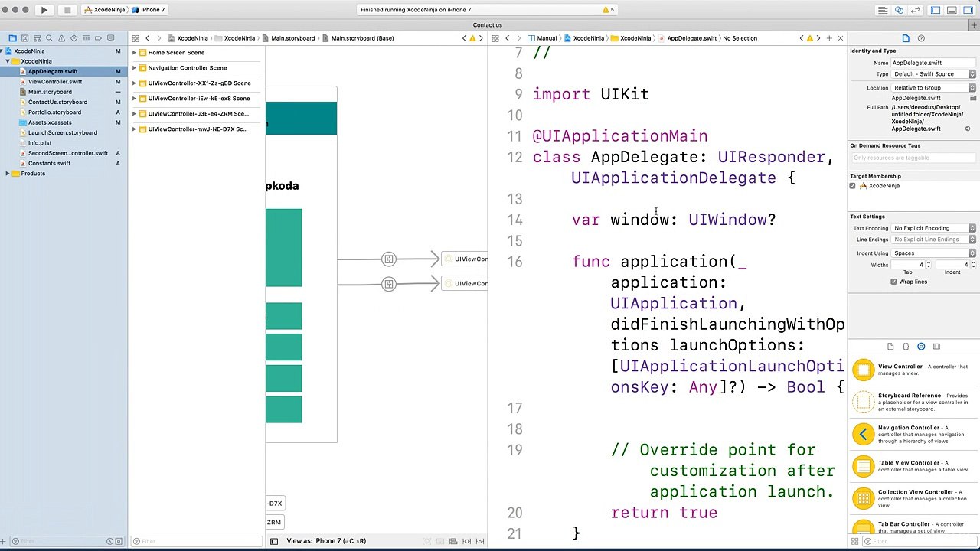Toggle the Navigator pane visibility

point(936,10)
